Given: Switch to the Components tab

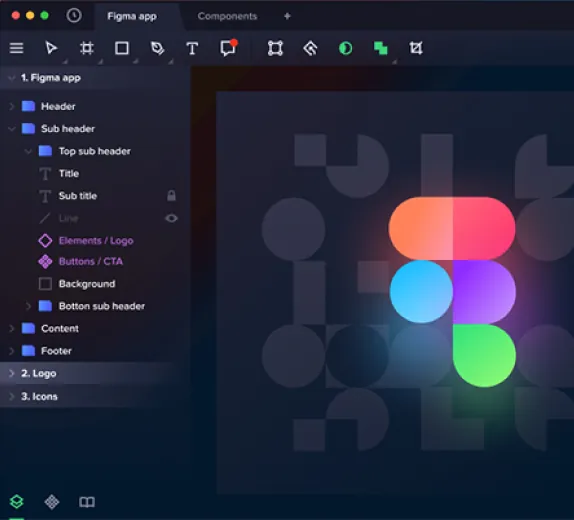Looking at the screenshot, I should 227,16.
